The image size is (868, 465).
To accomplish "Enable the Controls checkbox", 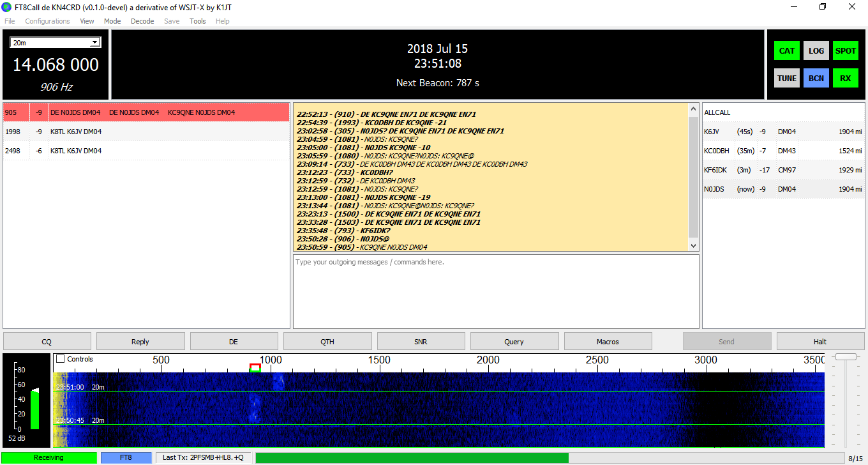I will 61,359.
